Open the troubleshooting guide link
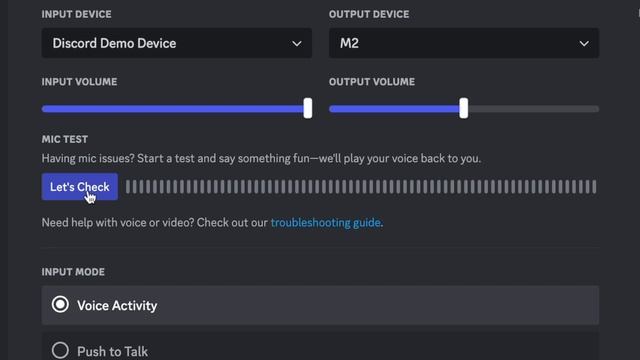This screenshot has height=360, width=640. (x=326, y=223)
